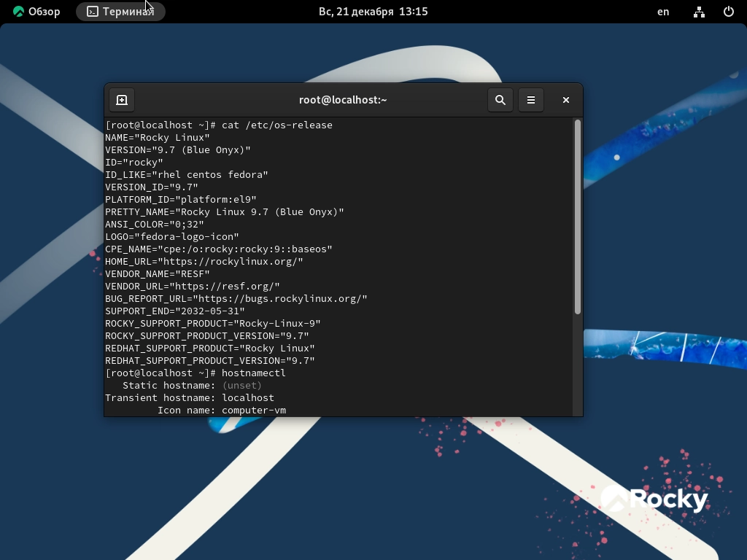747x560 pixels.
Task: Click the VENDOR_NAME="RESF" line
Action: click(x=158, y=274)
